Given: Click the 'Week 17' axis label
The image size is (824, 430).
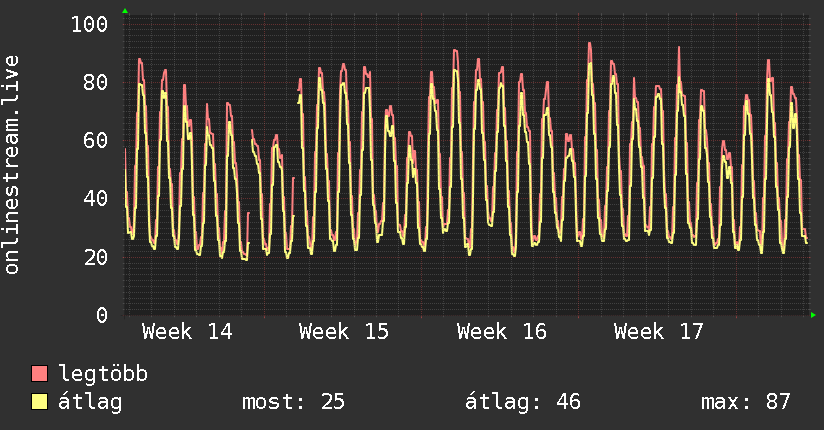Looking at the screenshot, I should [658, 332].
